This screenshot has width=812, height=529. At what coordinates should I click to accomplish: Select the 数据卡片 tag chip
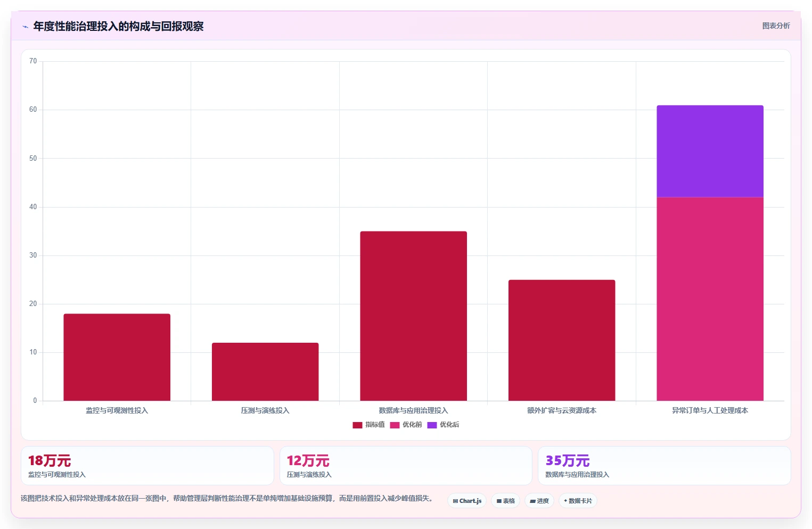click(578, 501)
